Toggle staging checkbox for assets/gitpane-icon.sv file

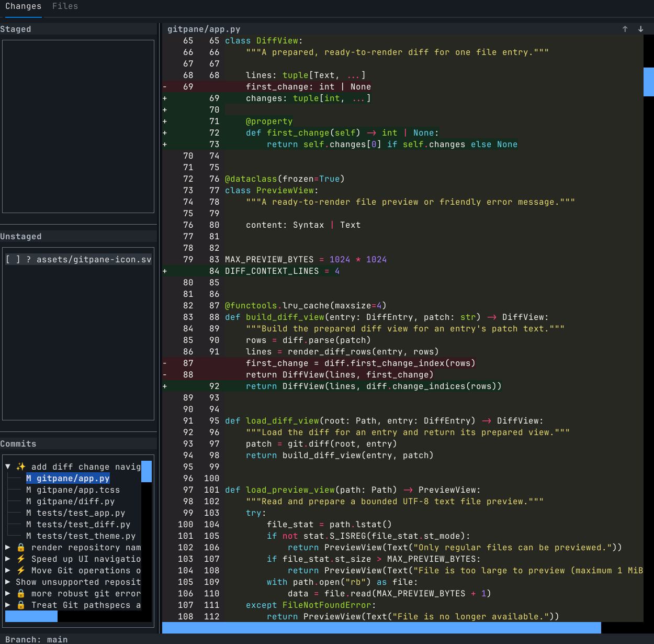tap(13, 259)
